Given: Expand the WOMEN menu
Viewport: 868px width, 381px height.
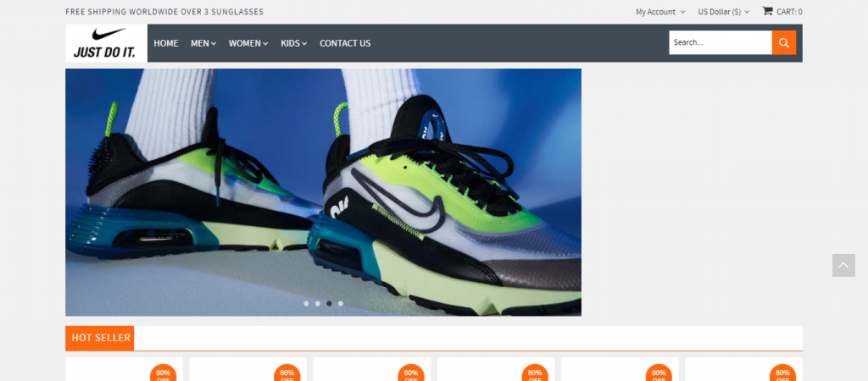Looking at the screenshot, I should coord(248,43).
